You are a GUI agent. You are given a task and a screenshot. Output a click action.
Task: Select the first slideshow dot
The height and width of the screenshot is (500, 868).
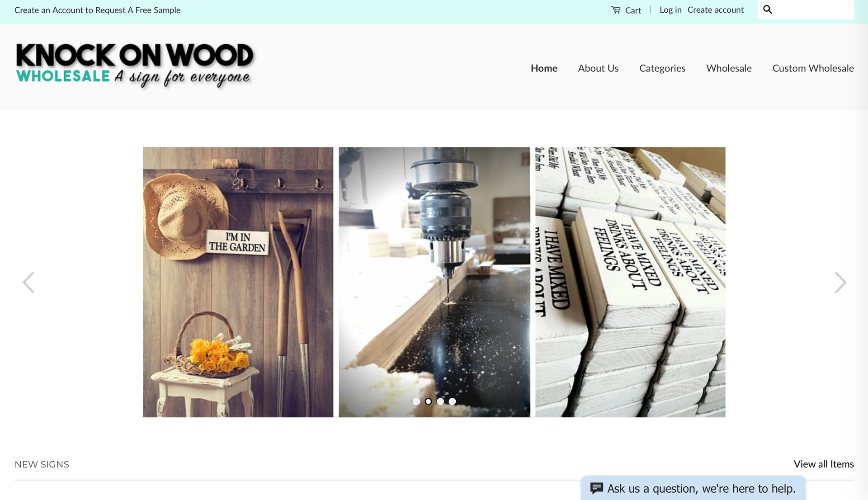coord(416,401)
